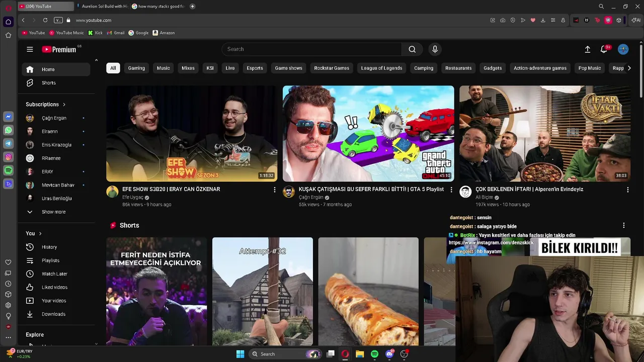Go back with browser back arrow
Screen dimensions: 644x362
coord(23,20)
